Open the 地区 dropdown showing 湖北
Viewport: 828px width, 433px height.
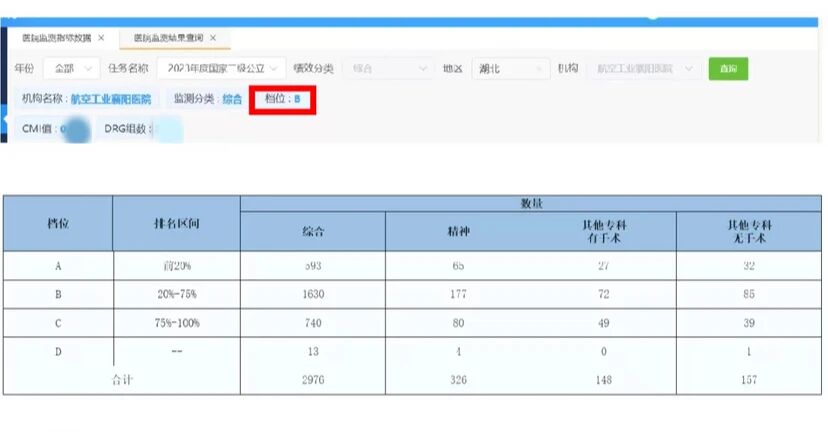click(509, 69)
